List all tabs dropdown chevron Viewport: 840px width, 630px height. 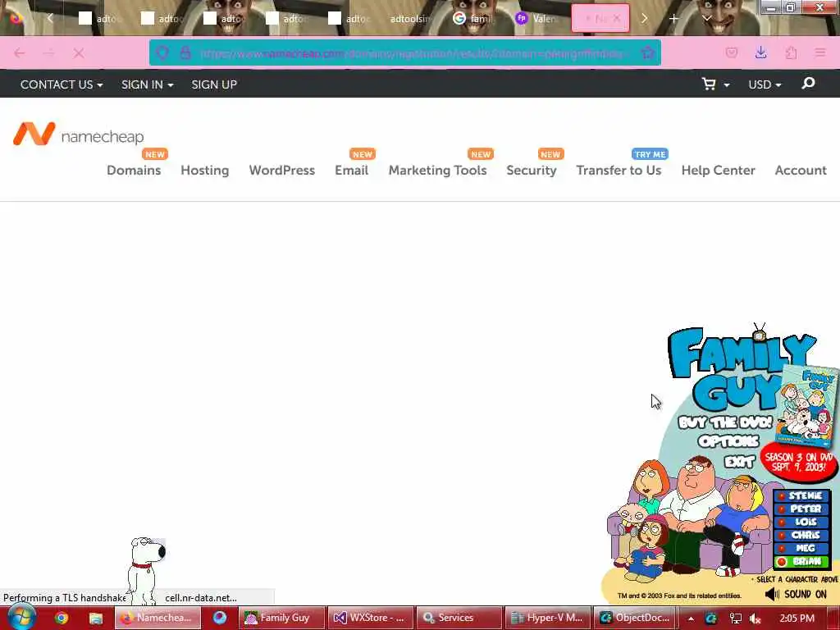pos(706,18)
